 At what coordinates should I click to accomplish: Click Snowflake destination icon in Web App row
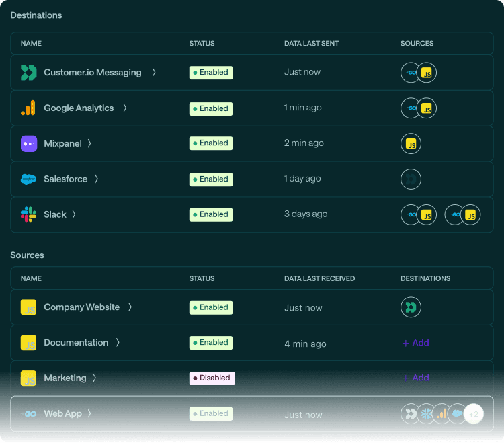click(426, 413)
